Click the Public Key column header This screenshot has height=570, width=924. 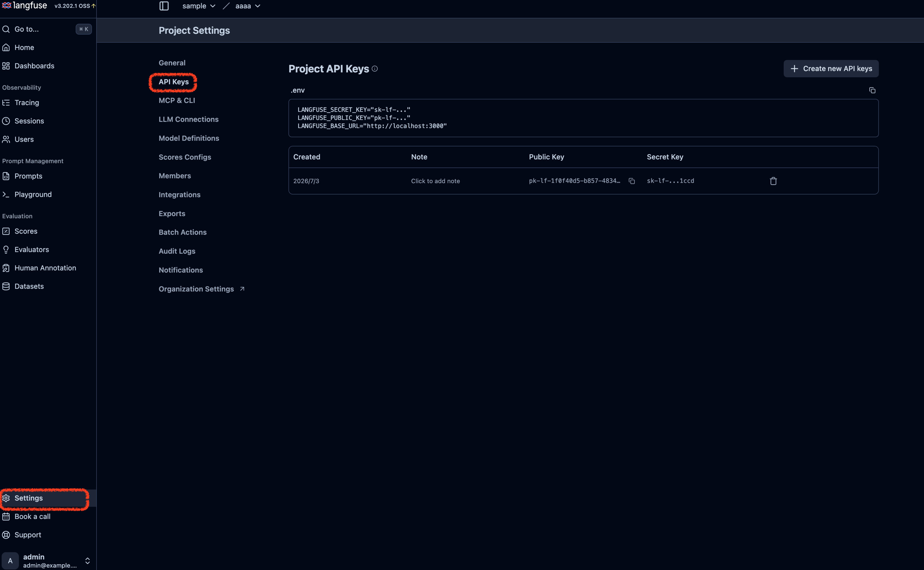pyautogui.click(x=547, y=157)
